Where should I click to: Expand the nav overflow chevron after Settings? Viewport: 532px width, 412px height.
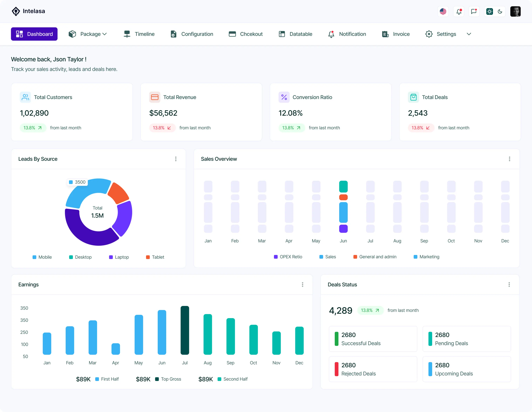(x=469, y=34)
